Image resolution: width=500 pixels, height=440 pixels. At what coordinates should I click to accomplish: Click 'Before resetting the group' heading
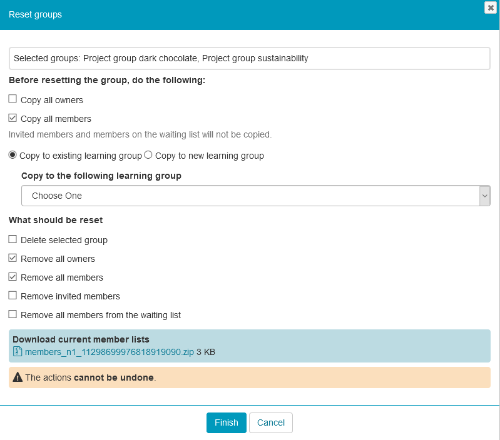tap(107, 80)
